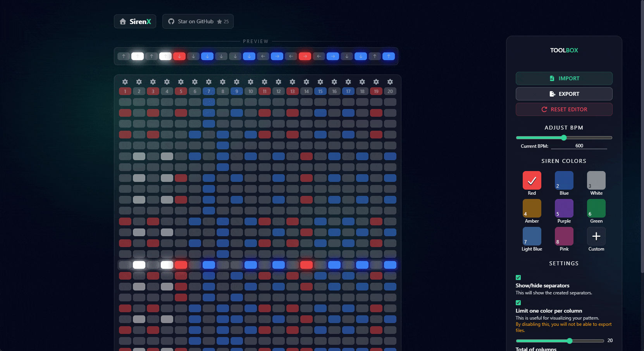This screenshot has height=351, width=644.
Task: Add a Custom siren color
Action: pos(596,236)
